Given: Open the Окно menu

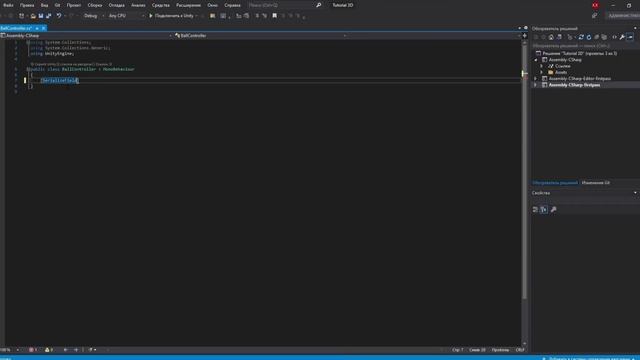Looking at the screenshot, I should click(x=212, y=5).
